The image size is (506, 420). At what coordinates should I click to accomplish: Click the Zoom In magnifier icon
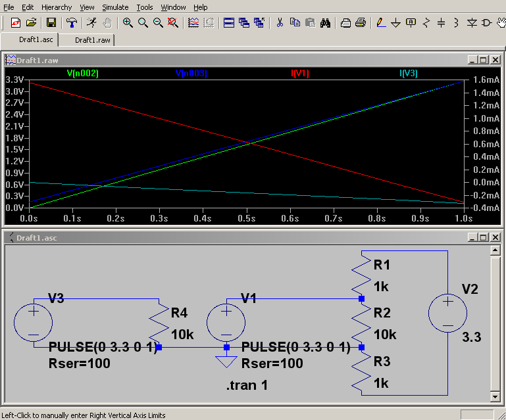128,23
